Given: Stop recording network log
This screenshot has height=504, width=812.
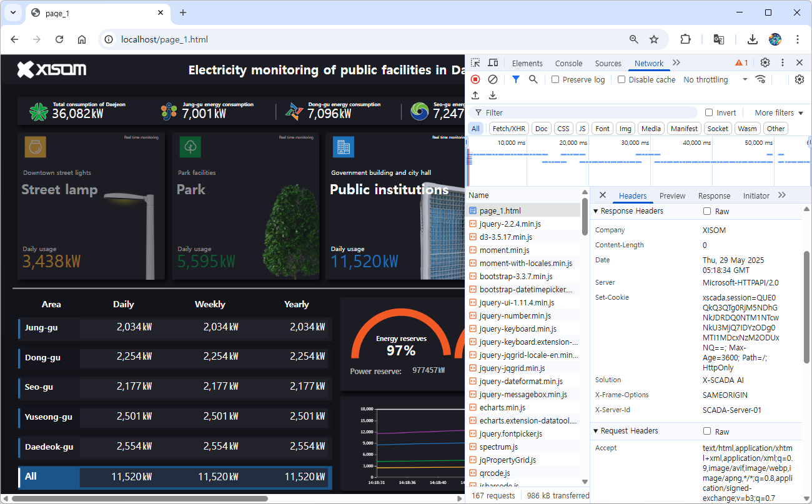Looking at the screenshot, I should coord(475,79).
